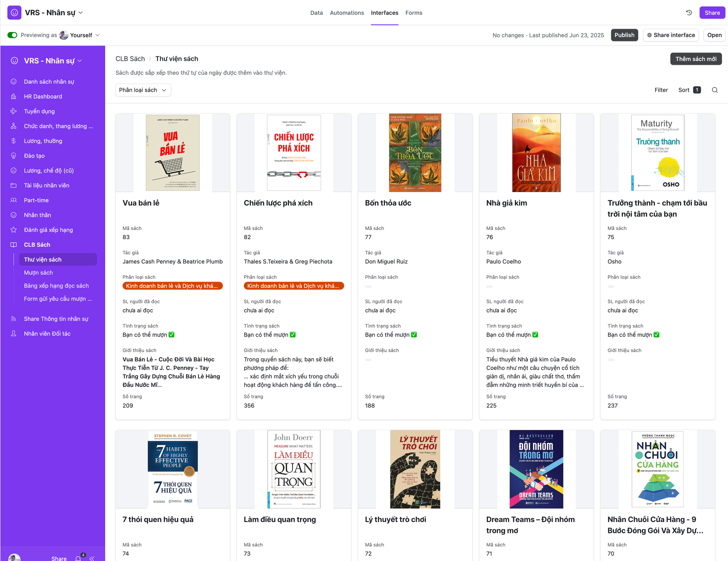Click the Danh sách nhân sự smiley icon

coord(13,81)
